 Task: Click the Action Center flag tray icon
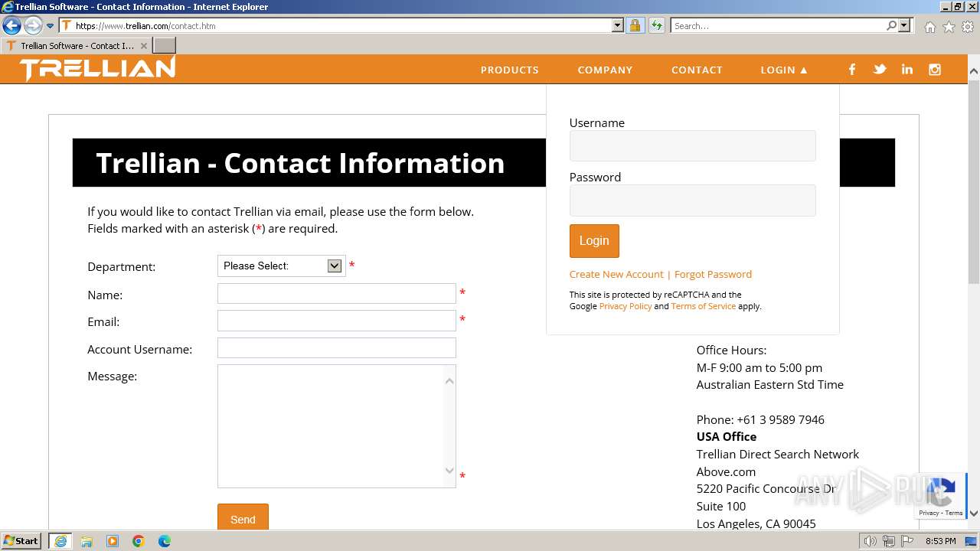[907, 541]
